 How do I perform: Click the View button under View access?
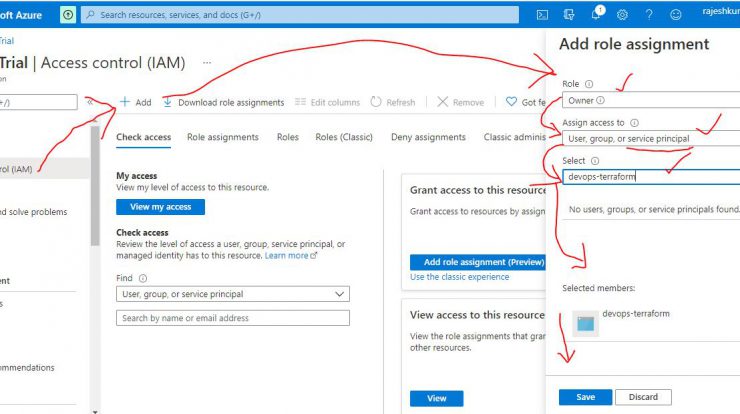(437, 398)
